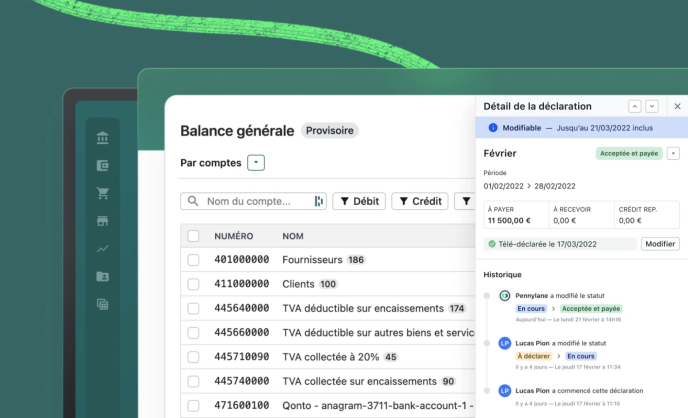The image size is (688, 418).
Task: Open the storefront icon in the sidebar
Action: (102, 221)
